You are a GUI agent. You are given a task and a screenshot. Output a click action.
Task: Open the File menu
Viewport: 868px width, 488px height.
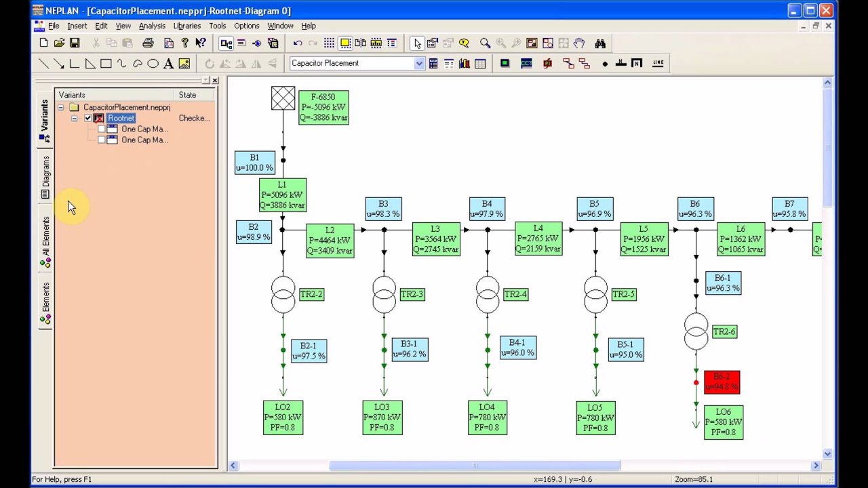(x=54, y=26)
